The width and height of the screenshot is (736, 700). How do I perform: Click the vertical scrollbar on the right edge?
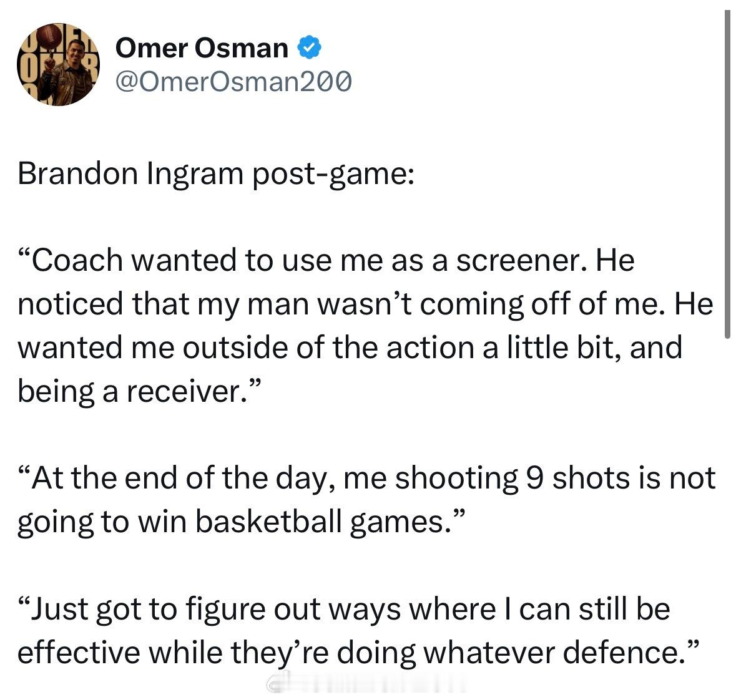(727, 175)
